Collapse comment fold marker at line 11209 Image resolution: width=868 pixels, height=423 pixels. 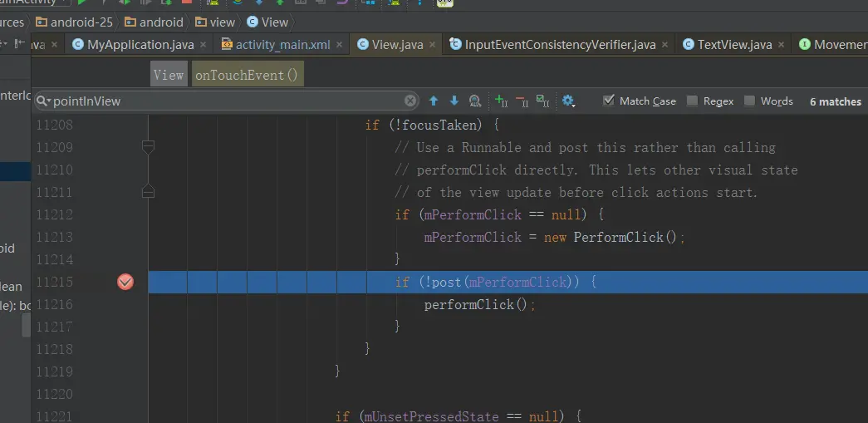click(148, 147)
